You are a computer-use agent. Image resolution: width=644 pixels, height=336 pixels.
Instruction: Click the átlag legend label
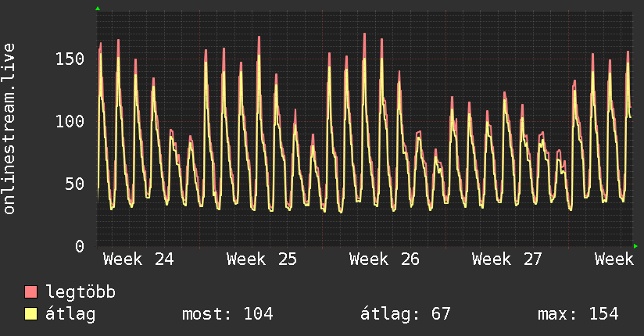click(70, 314)
